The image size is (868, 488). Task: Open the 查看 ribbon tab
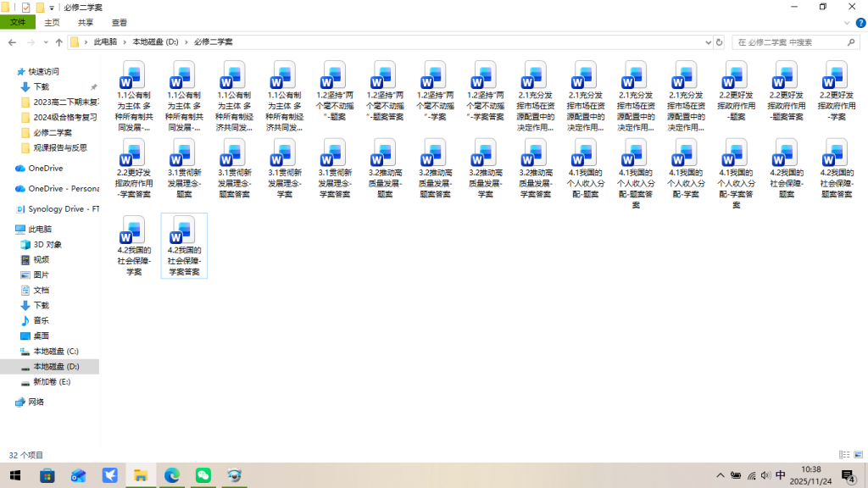tap(120, 23)
